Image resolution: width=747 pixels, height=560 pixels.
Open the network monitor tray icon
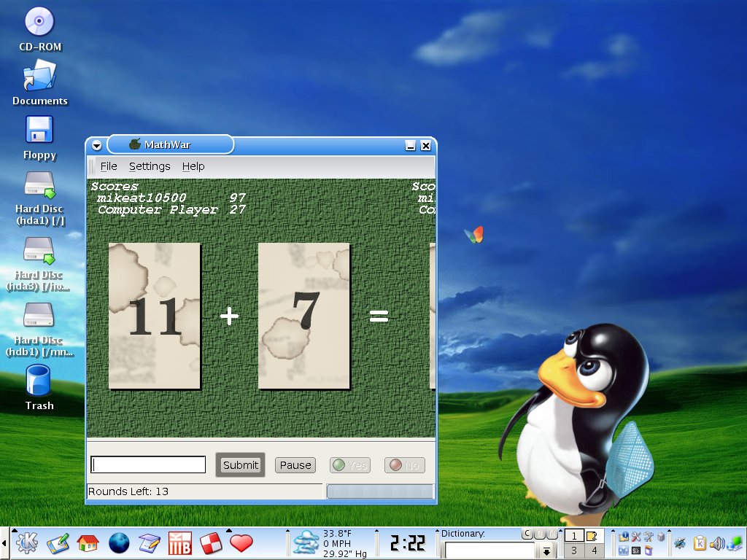click(735, 544)
